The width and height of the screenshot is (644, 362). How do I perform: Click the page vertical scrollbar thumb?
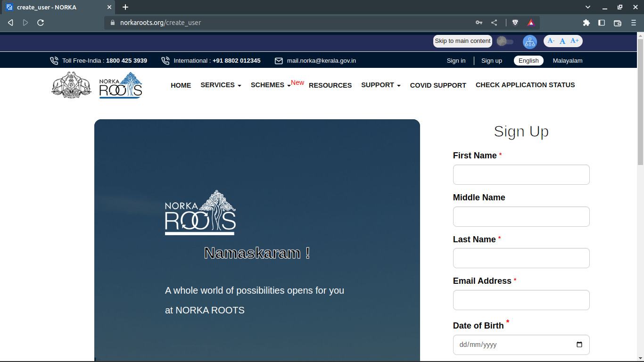[x=640, y=101]
